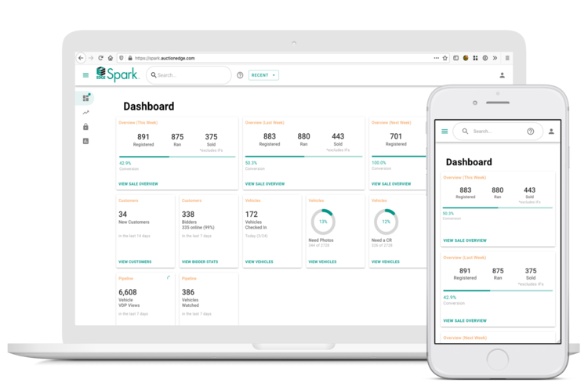Click the dashboard icon in left sidebar
This screenshot has width=588, height=390.
85,98
